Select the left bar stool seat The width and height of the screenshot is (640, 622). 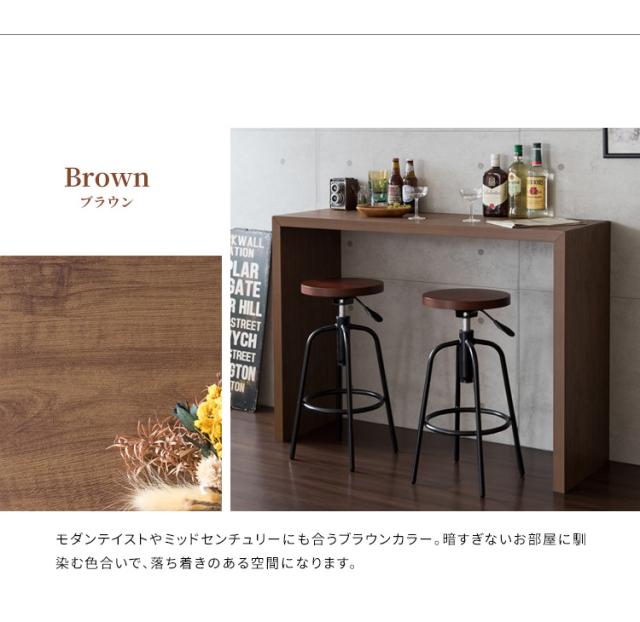(342, 287)
